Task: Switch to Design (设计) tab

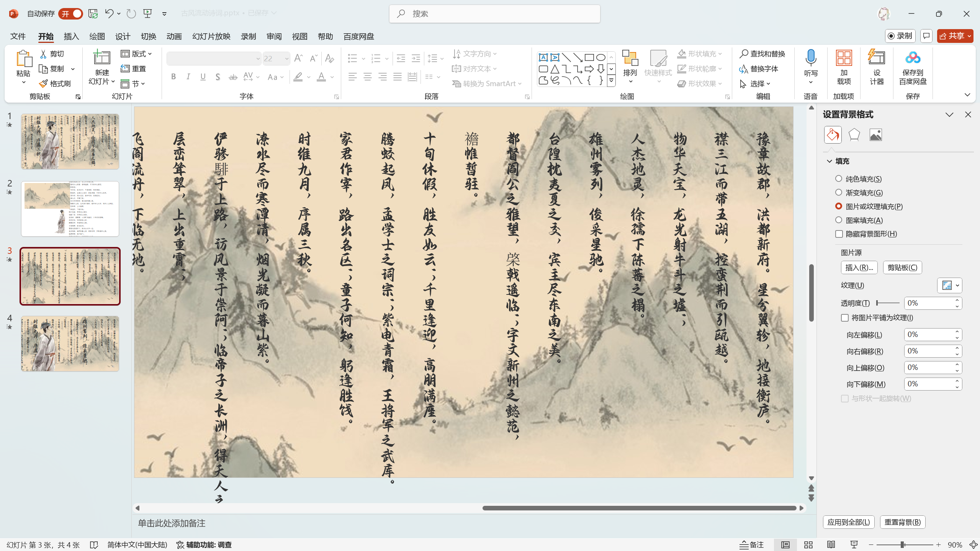Action: click(x=123, y=36)
